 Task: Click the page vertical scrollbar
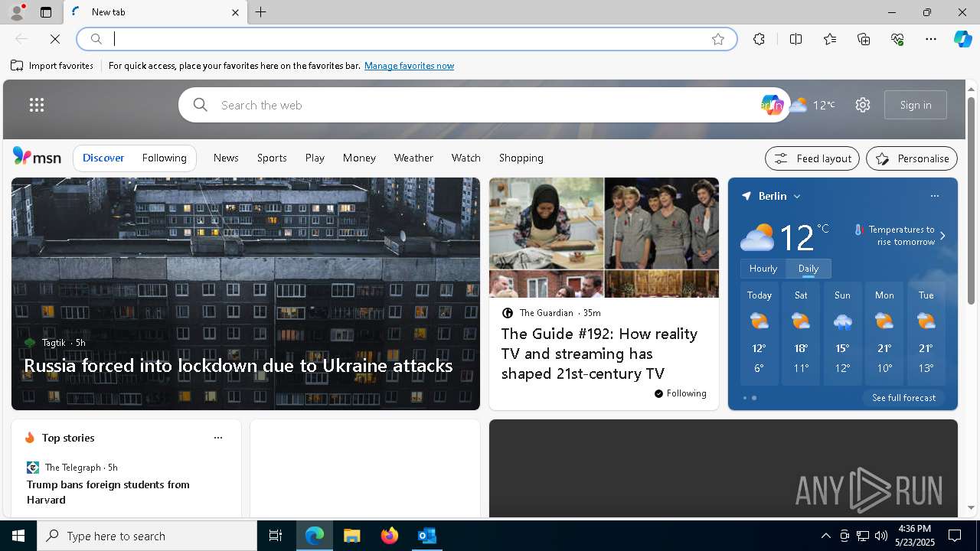[972, 201]
